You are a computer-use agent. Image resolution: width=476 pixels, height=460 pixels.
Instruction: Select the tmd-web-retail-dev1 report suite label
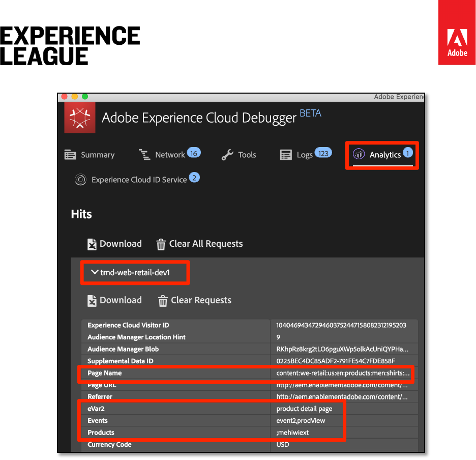[135, 272]
